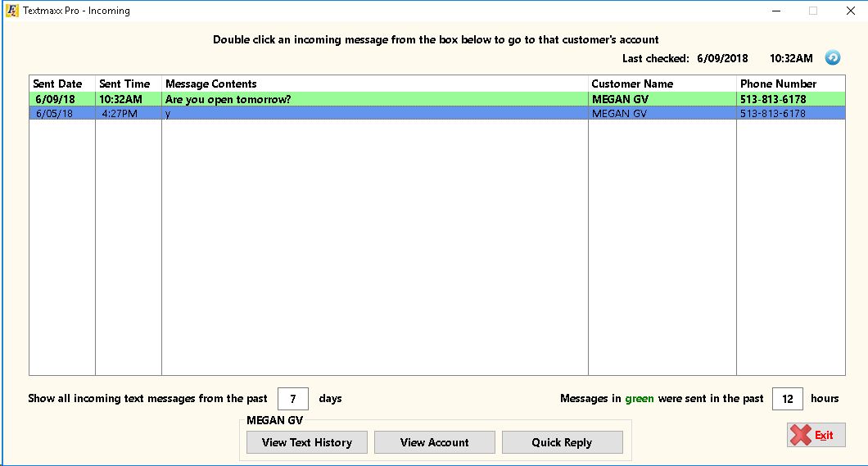Click the 6/05/18 date cell
The width and height of the screenshot is (868, 466).
(x=54, y=114)
